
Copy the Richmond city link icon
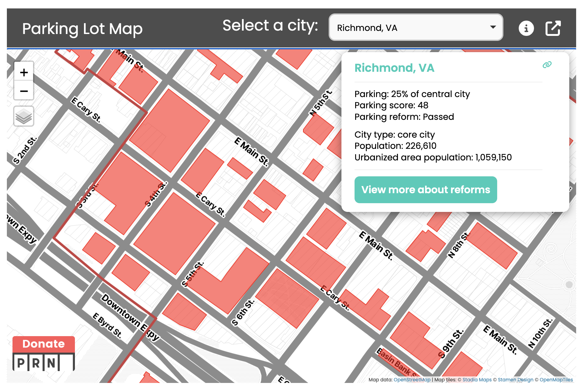point(547,65)
